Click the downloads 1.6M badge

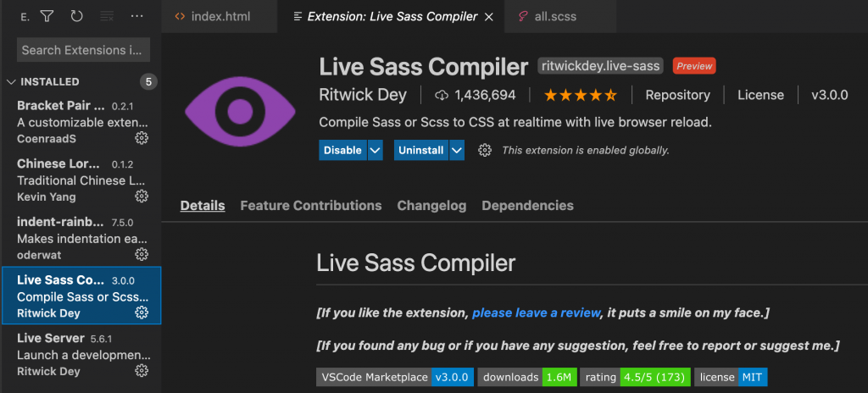(527, 378)
